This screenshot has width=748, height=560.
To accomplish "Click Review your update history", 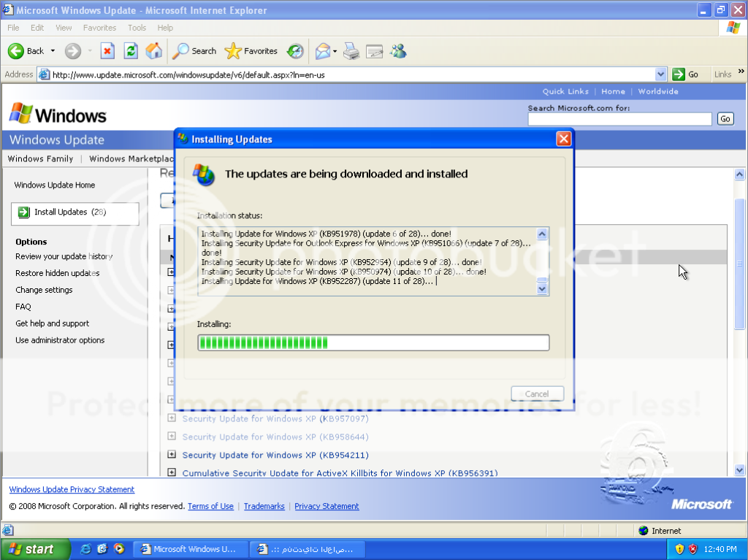I will pyautogui.click(x=64, y=256).
